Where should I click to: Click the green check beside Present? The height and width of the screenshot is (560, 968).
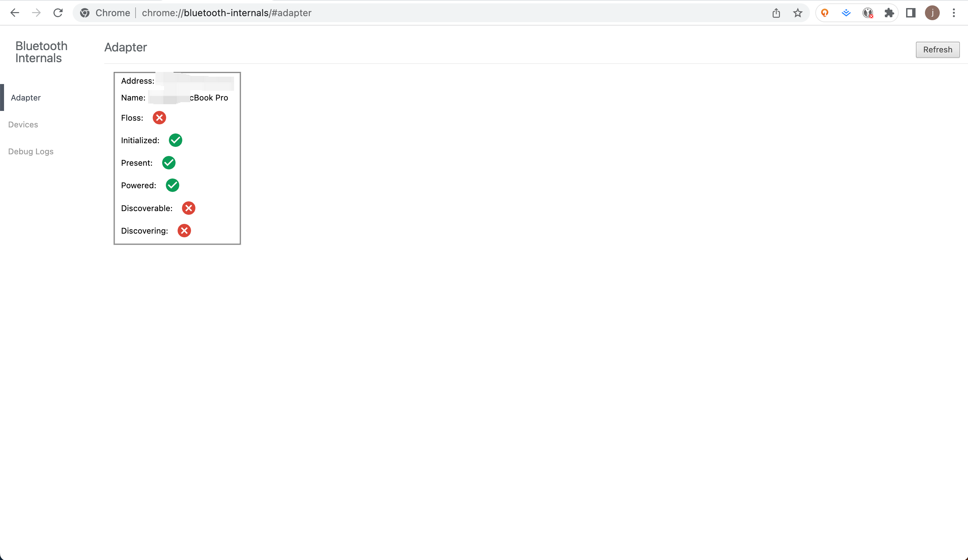pyautogui.click(x=169, y=163)
